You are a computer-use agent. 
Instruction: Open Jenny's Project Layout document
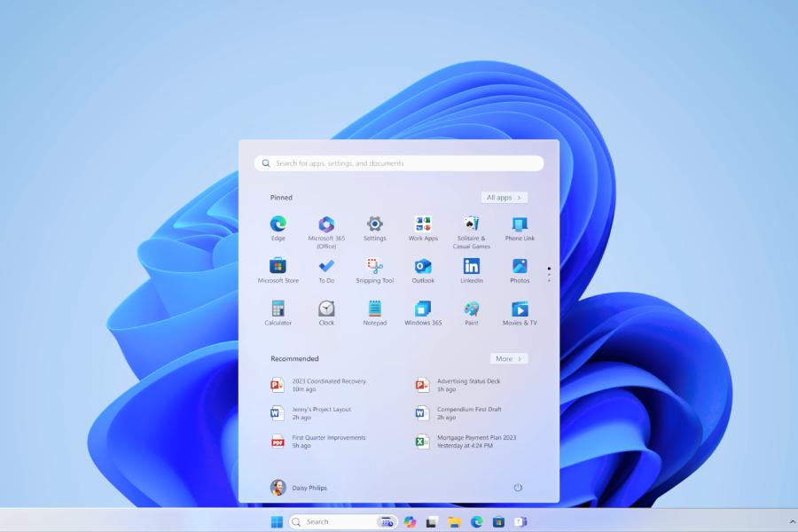tap(311, 413)
